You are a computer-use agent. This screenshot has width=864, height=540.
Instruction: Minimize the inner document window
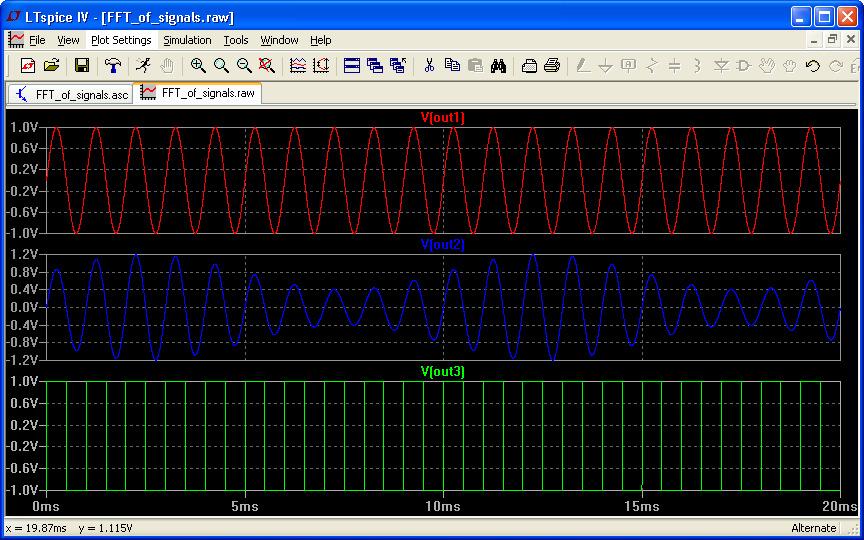point(814,40)
